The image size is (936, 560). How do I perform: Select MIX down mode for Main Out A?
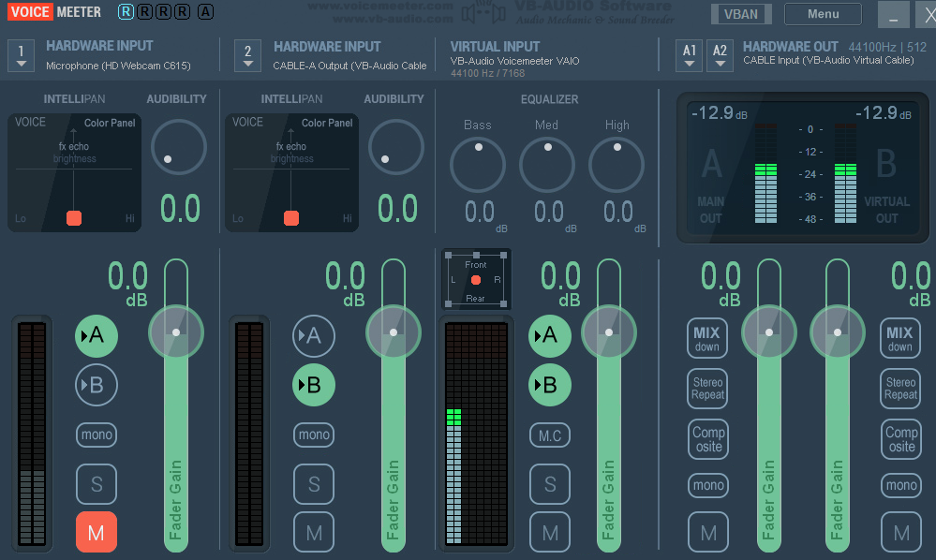(x=707, y=339)
